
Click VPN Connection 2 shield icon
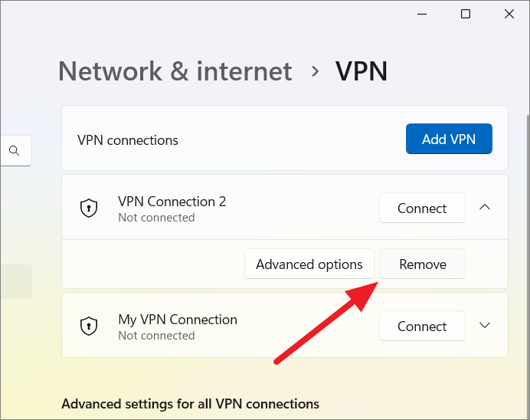click(89, 208)
